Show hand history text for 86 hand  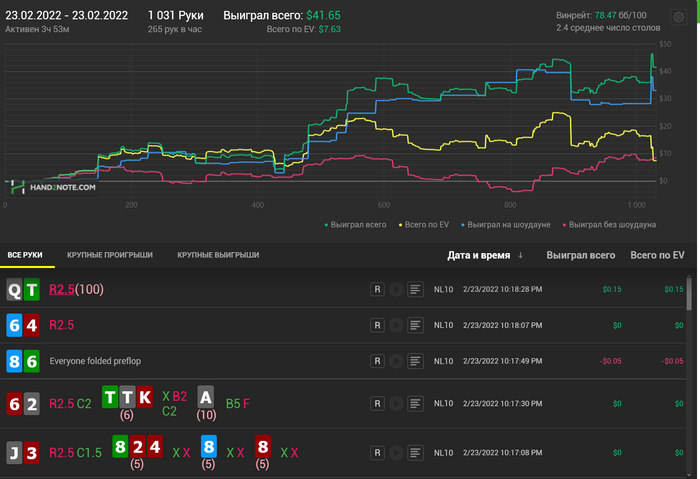click(x=415, y=361)
